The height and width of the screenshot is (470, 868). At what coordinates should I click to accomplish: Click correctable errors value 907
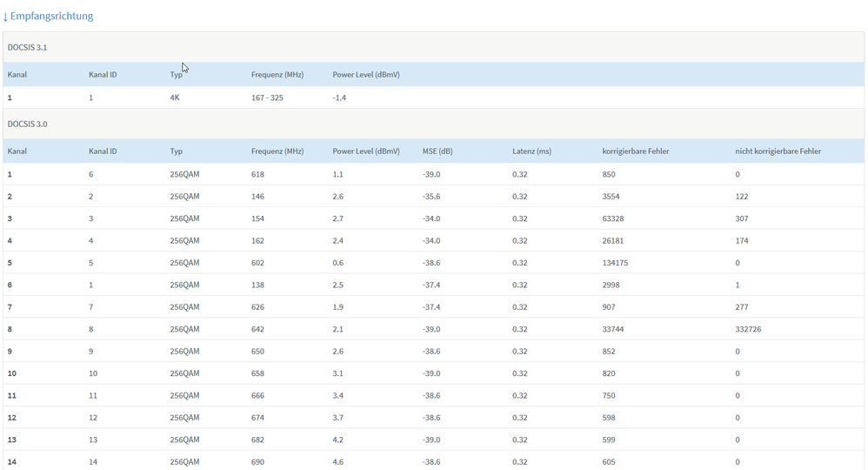point(609,307)
